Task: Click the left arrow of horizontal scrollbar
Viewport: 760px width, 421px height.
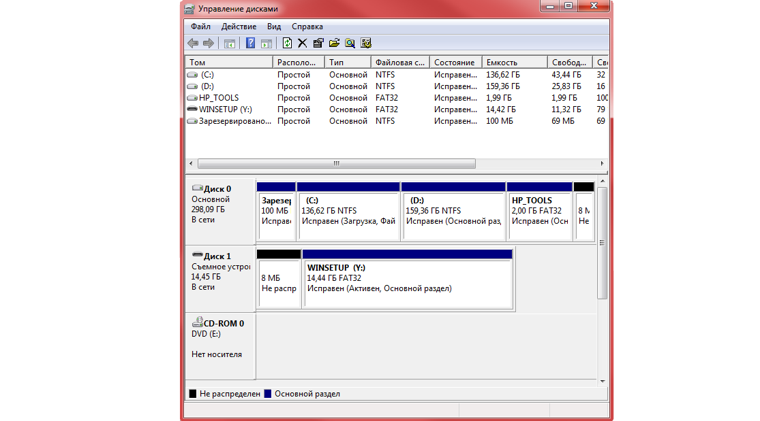Action: (191, 164)
